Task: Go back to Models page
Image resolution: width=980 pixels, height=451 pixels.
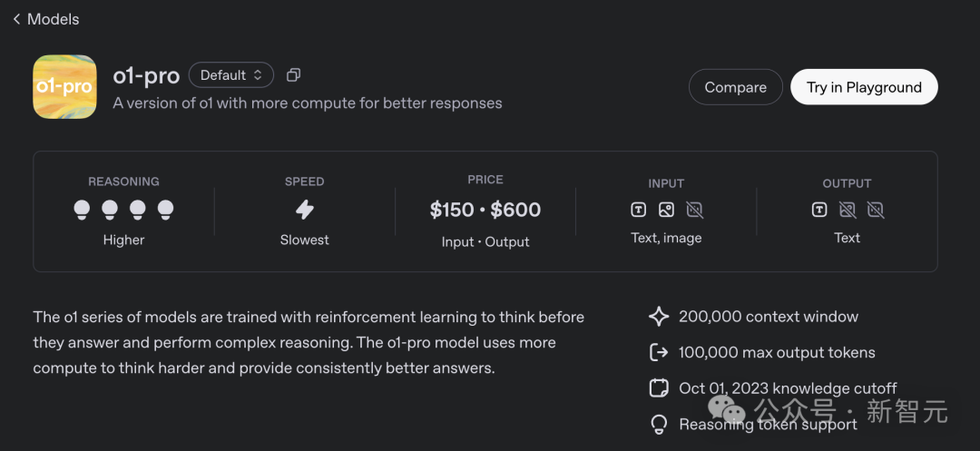Action: [45, 19]
